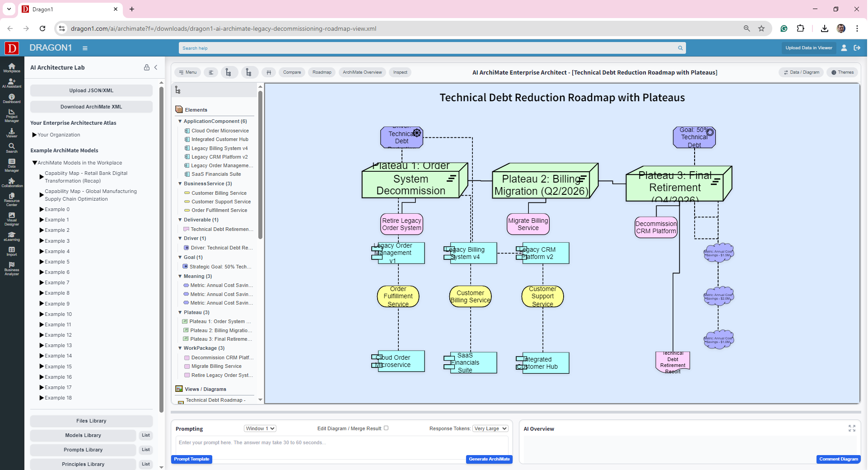The height and width of the screenshot is (470, 868).
Task: Open the Response Tokens Very Large dropdown
Action: [490, 428]
